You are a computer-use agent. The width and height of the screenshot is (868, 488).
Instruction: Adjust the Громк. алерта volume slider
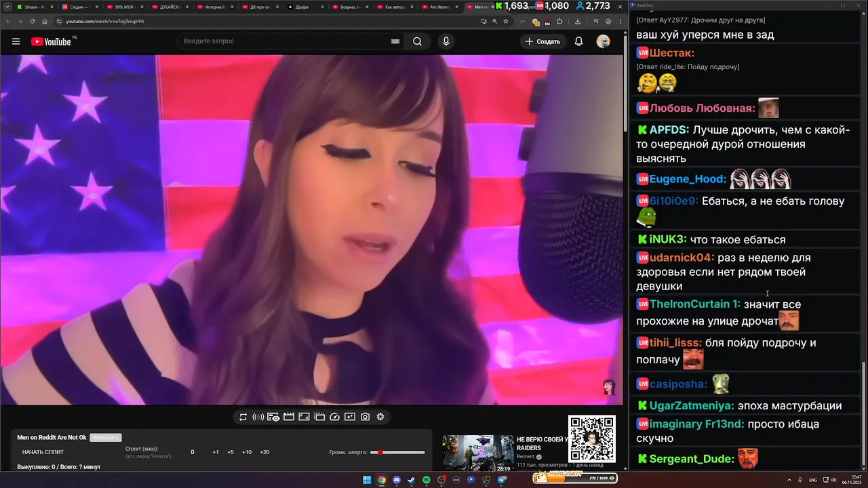click(x=398, y=452)
